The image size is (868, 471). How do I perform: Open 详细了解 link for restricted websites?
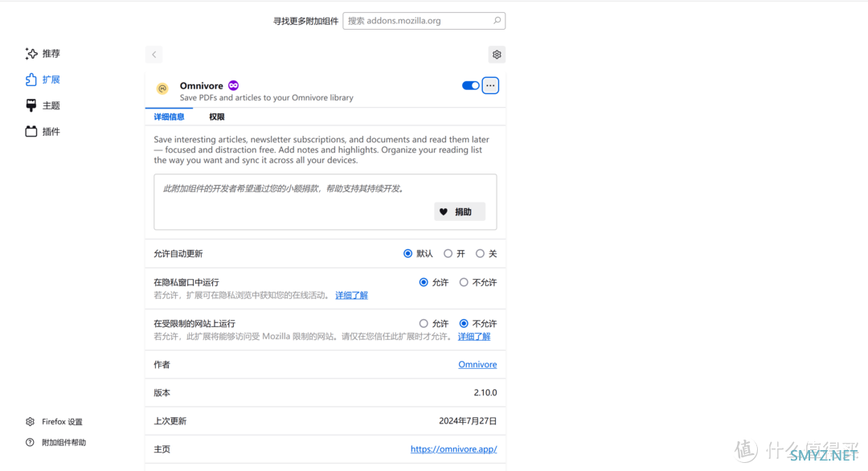click(x=474, y=336)
